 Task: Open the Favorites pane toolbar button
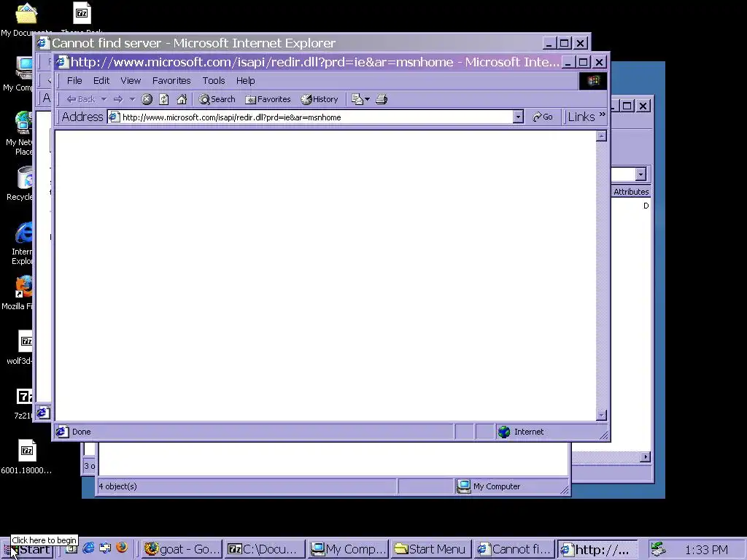268,99
